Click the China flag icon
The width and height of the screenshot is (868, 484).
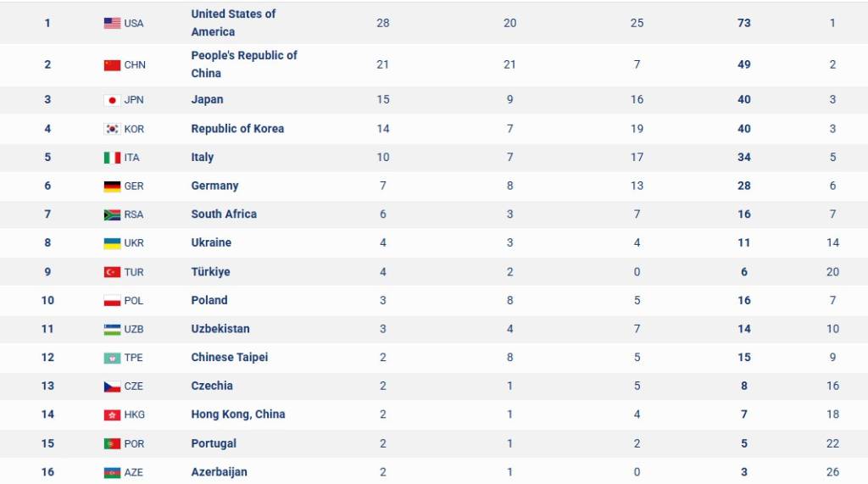pyautogui.click(x=112, y=65)
